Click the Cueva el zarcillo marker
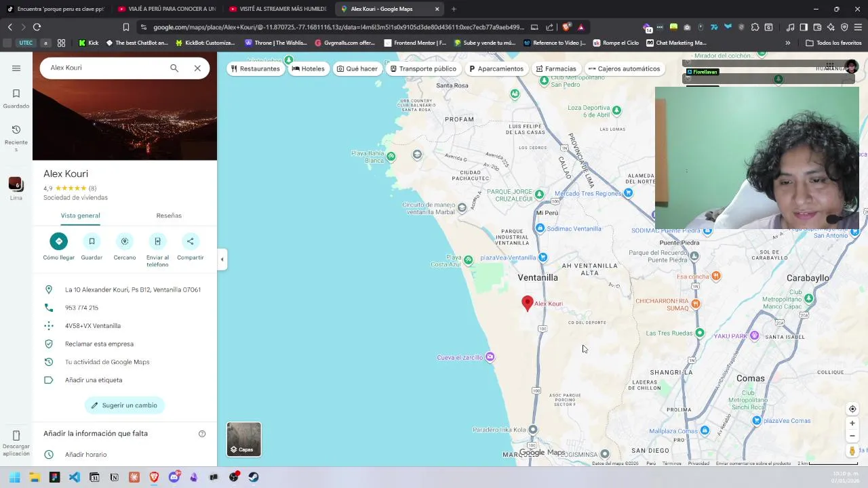 (490, 357)
